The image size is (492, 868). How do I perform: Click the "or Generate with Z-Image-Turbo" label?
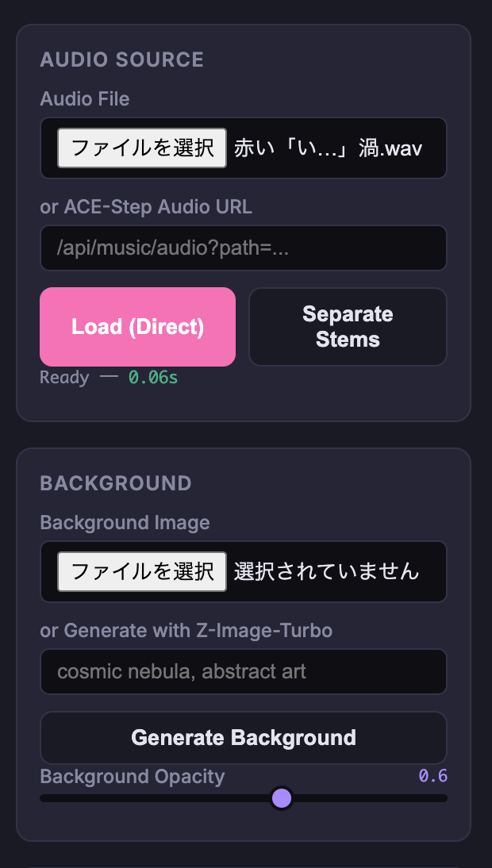click(x=186, y=631)
